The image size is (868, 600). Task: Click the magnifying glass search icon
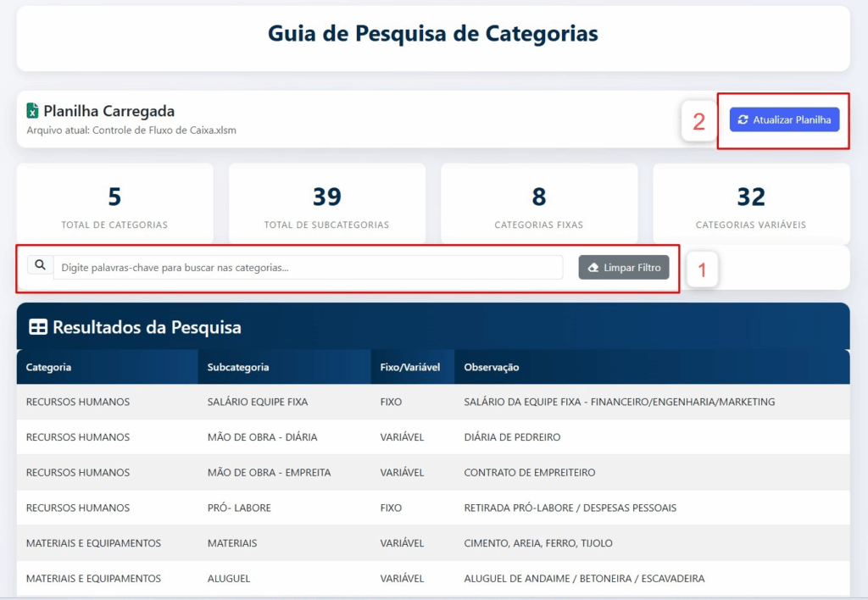(x=40, y=266)
